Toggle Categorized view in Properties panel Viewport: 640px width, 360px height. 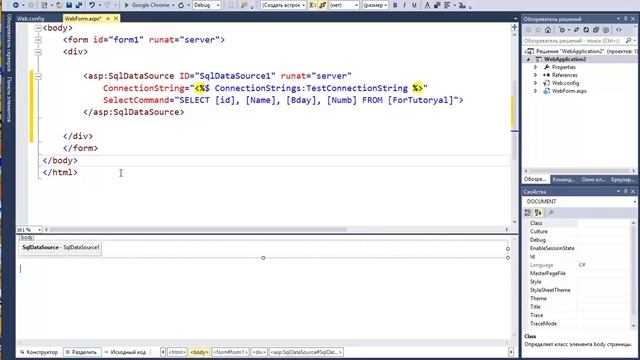[528, 213]
